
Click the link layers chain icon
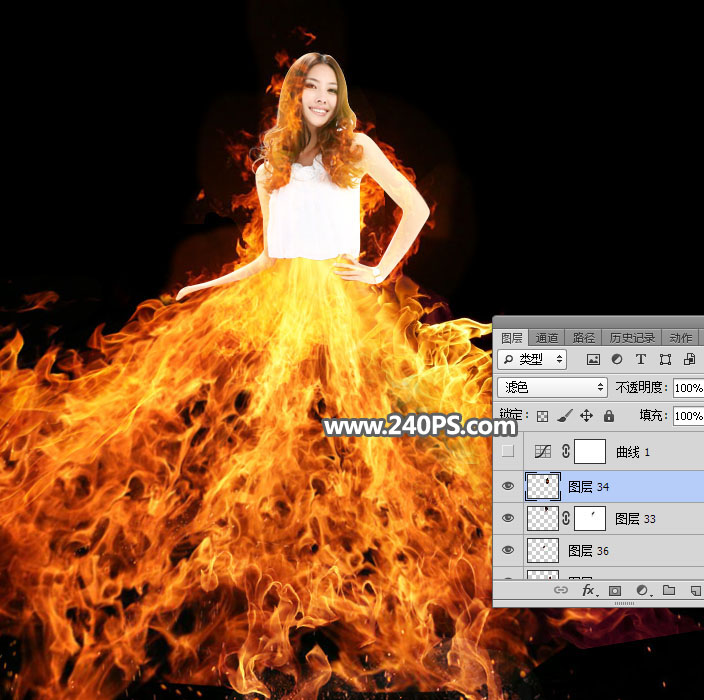pos(560,590)
